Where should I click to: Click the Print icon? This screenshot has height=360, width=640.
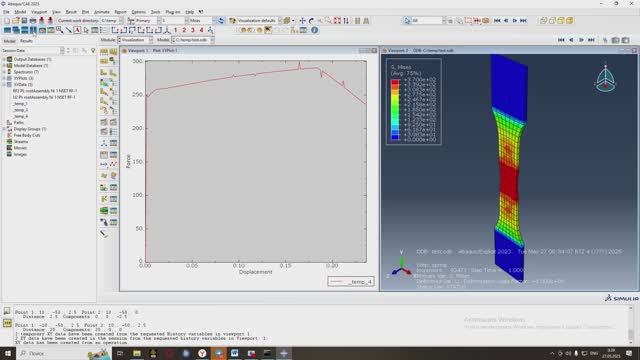point(33,20)
